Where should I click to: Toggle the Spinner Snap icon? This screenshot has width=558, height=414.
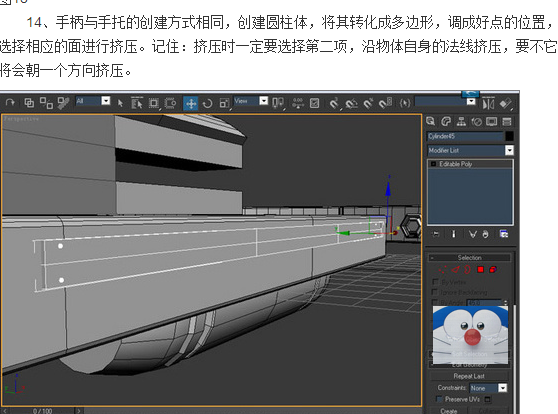385,103
